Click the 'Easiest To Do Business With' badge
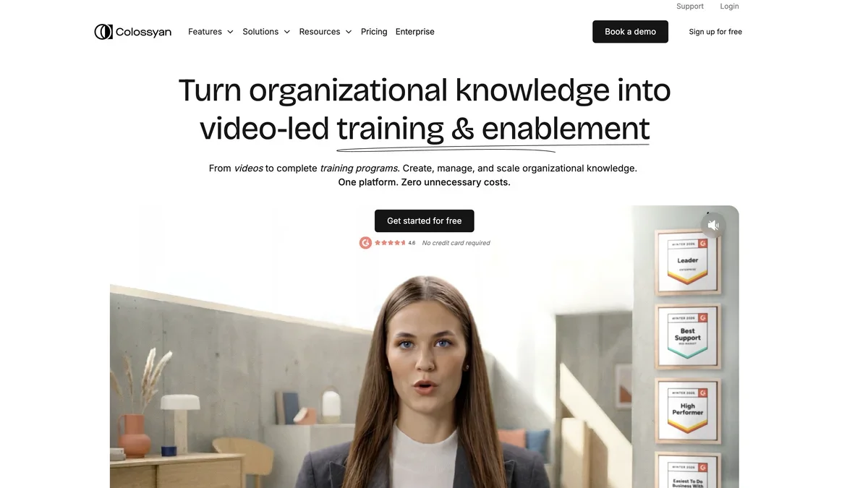 click(687, 471)
